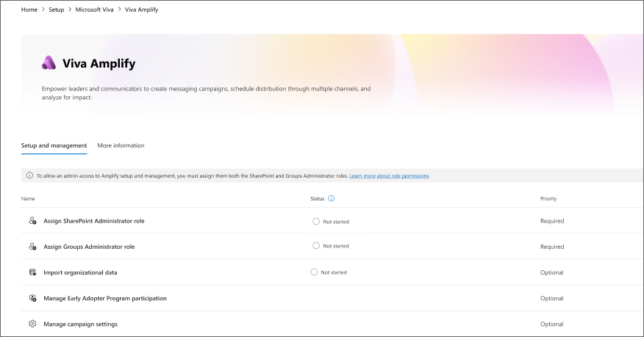The height and width of the screenshot is (337, 644).
Task: Open Learn more about role permissions link
Action: point(389,176)
